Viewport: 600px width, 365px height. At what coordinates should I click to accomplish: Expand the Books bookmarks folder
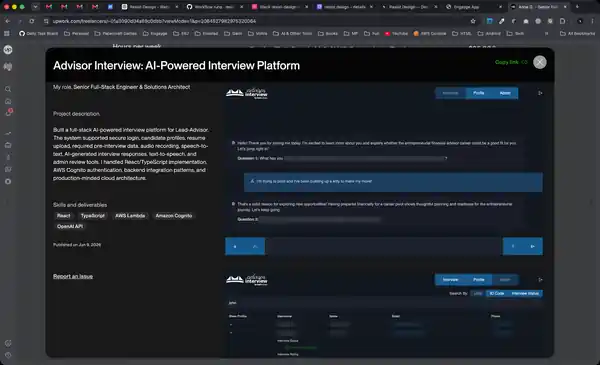[x=328, y=34]
